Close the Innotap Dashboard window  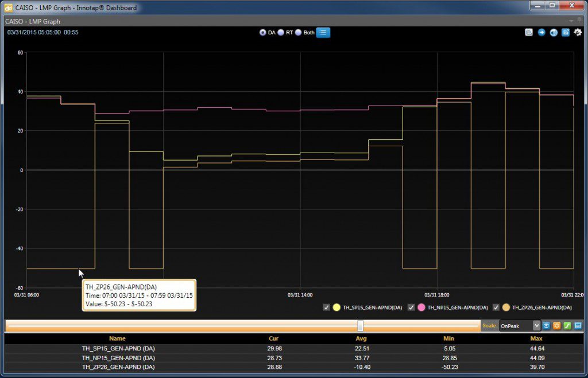572,6
